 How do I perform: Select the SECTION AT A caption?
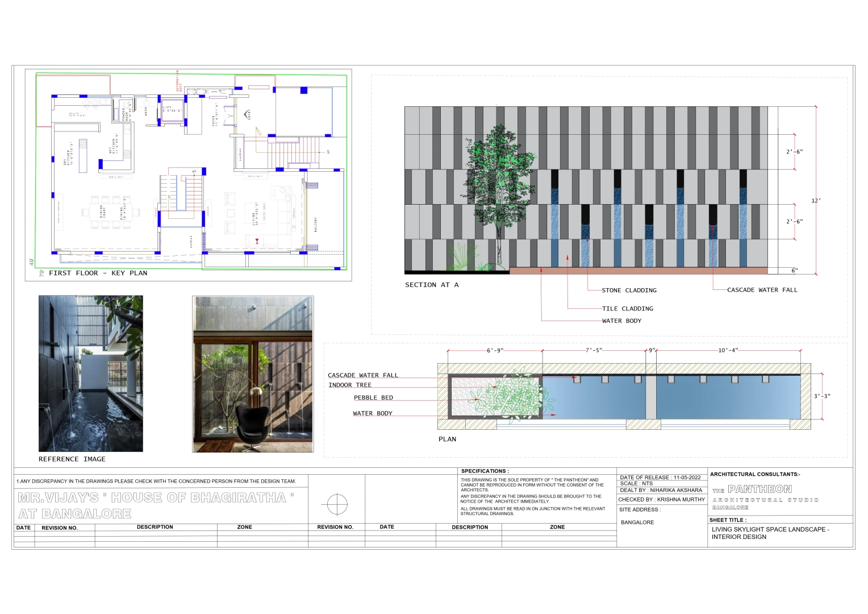[x=432, y=285]
